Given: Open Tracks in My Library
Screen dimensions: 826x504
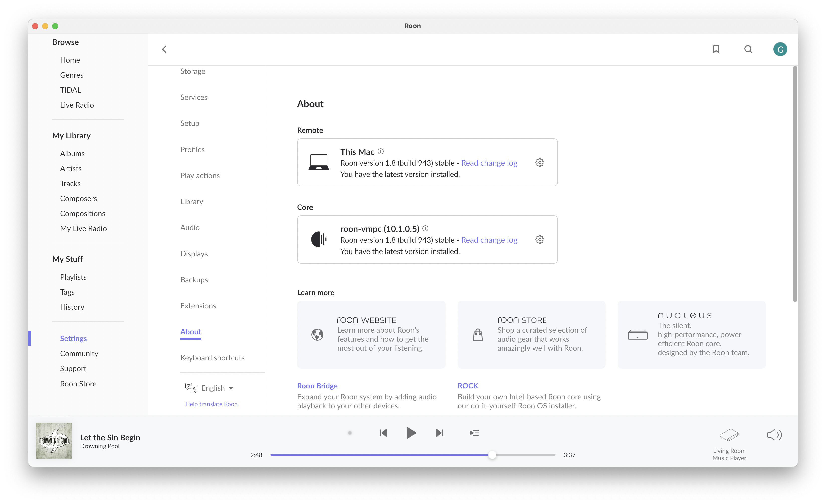Looking at the screenshot, I should (70, 183).
